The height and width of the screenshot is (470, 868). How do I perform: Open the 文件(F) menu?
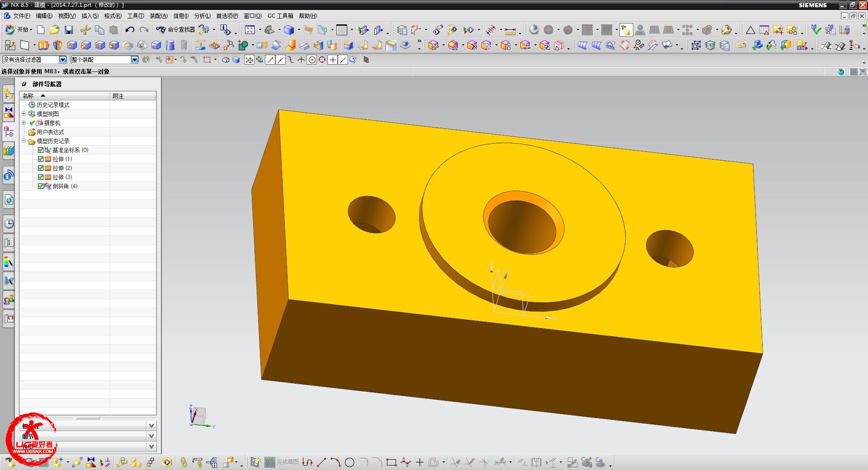click(21, 16)
